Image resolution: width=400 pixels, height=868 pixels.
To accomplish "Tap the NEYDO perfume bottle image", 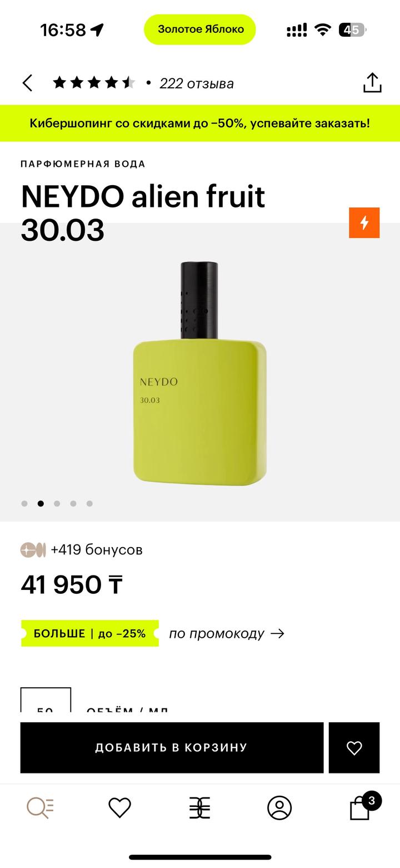I will (200, 373).
